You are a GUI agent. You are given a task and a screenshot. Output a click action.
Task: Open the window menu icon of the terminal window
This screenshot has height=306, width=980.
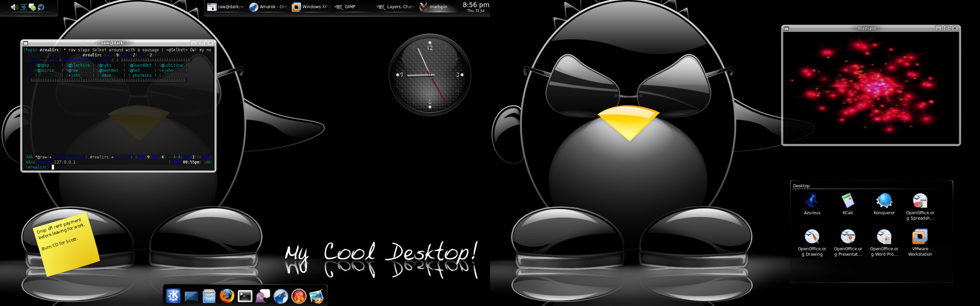(x=26, y=43)
